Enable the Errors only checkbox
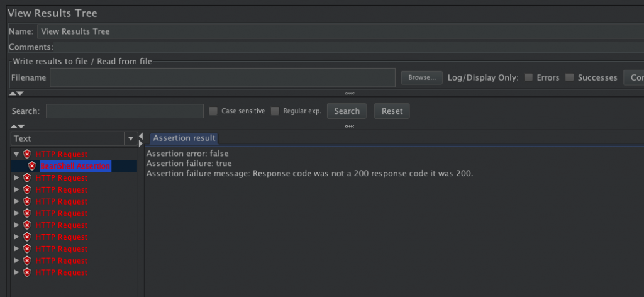 (x=529, y=77)
